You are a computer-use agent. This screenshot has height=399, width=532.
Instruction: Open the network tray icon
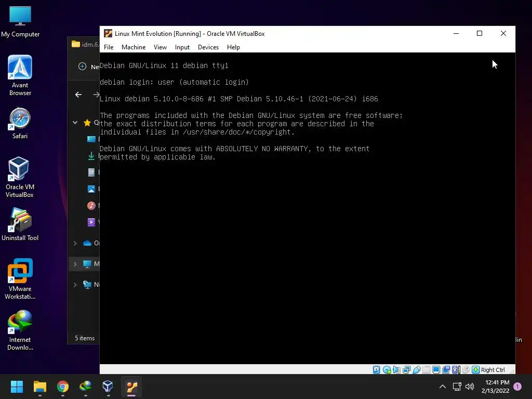(x=457, y=387)
